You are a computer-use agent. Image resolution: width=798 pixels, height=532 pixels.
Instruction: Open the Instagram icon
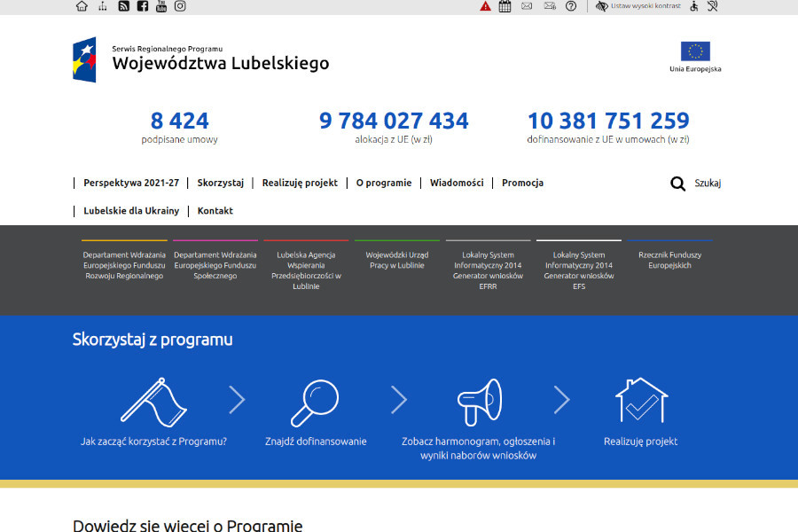pyautogui.click(x=180, y=7)
